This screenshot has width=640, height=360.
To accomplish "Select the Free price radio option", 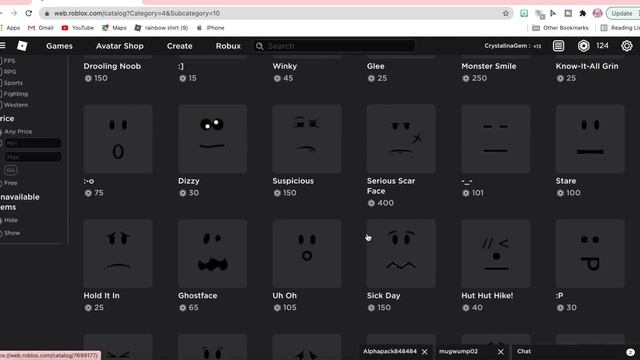I will click(x=1, y=183).
